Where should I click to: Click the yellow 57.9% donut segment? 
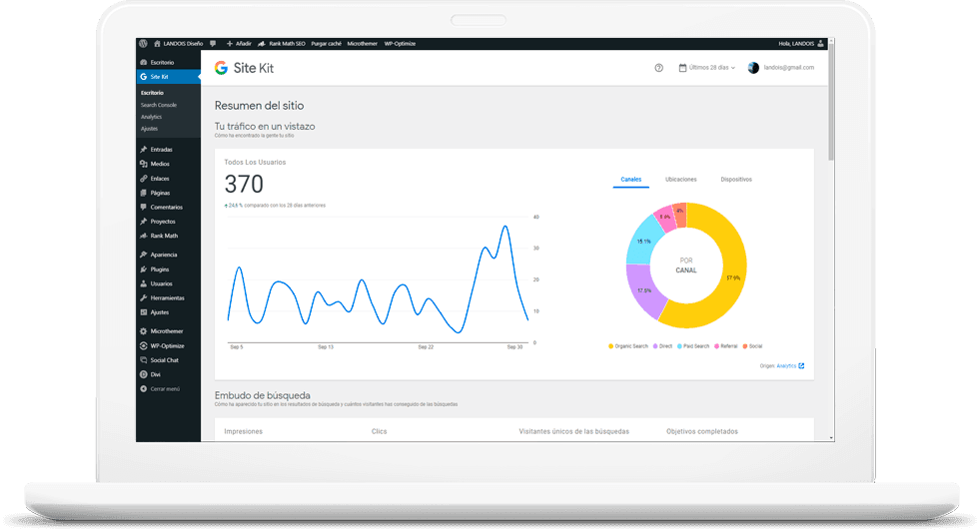pos(732,278)
